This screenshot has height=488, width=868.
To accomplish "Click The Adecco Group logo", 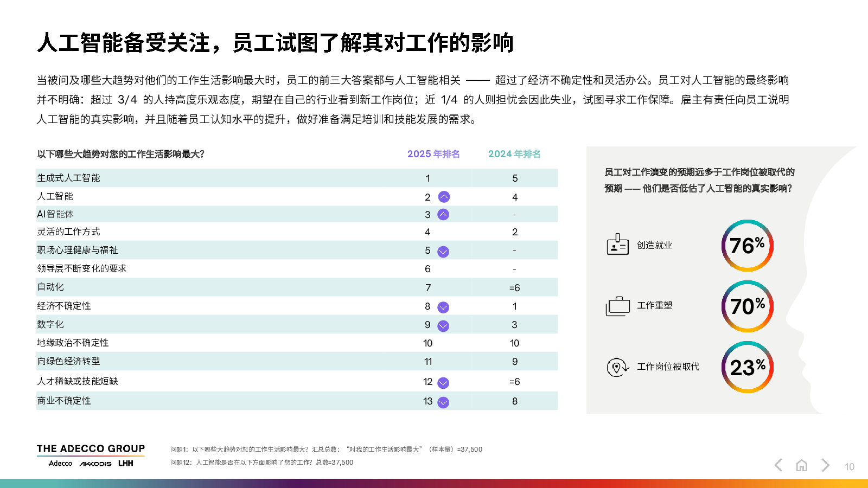I will coord(91,449).
